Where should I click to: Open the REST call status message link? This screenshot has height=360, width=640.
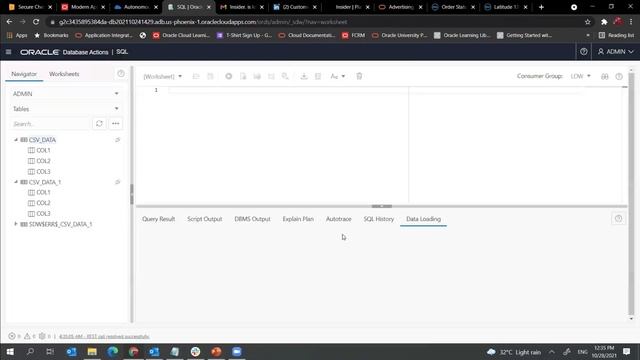pos(104,337)
